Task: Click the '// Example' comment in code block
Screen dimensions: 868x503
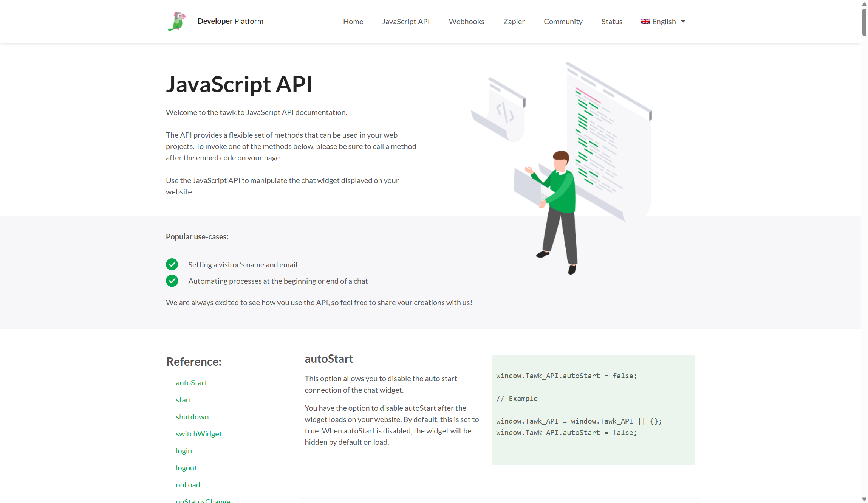Action: (517, 399)
